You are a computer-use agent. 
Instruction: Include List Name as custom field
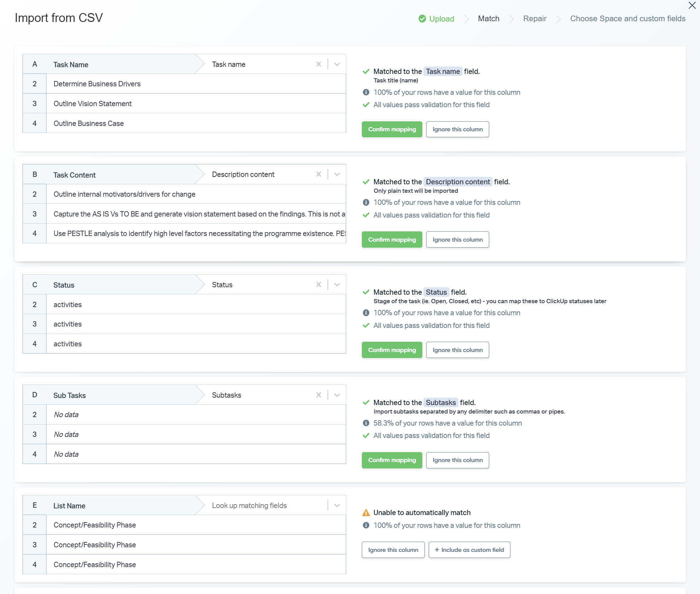pyautogui.click(x=469, y=550)
